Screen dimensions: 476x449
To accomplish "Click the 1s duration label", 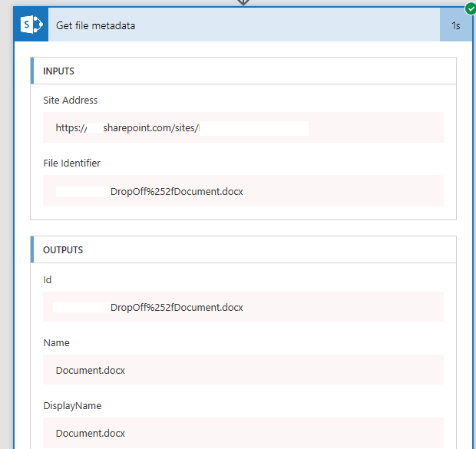I will (x=456, y=26).
